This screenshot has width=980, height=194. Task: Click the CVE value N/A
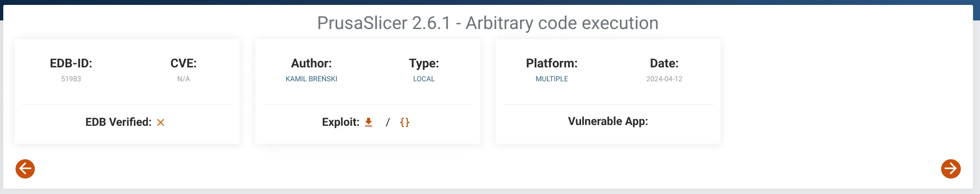click(184, 79)
